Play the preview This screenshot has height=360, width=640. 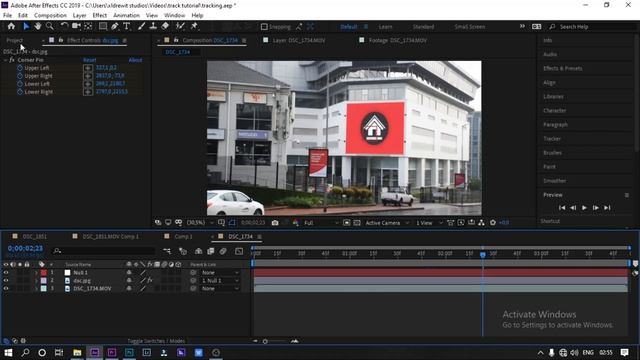(x=584, y=208)
